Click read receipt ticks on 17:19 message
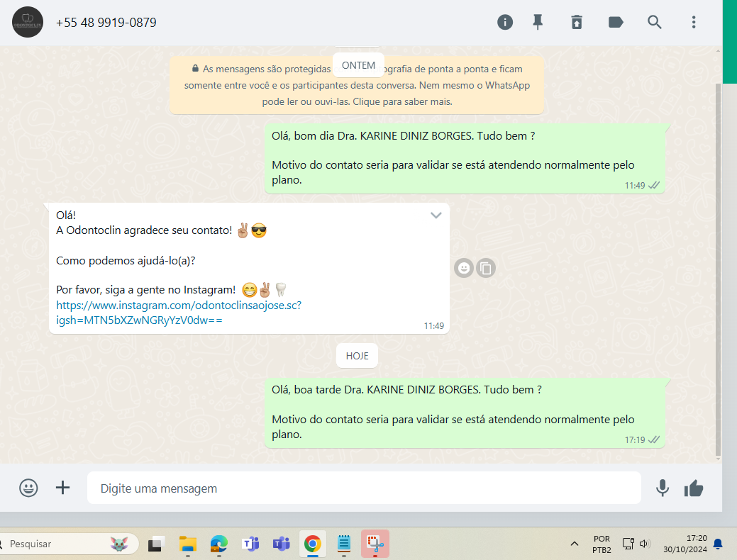737x560 pixels. (654, 439)
